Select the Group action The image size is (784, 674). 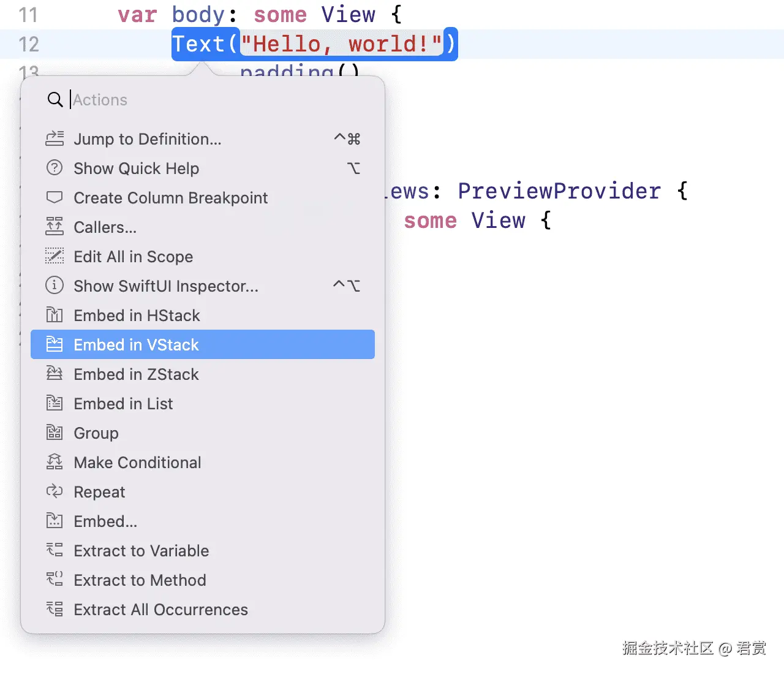pos(96,433)
